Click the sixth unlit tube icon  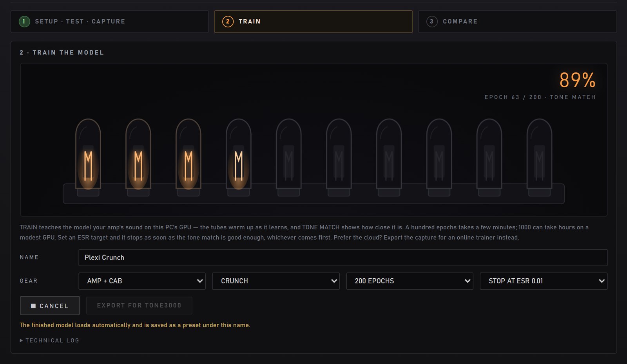[x=339, y=157]
